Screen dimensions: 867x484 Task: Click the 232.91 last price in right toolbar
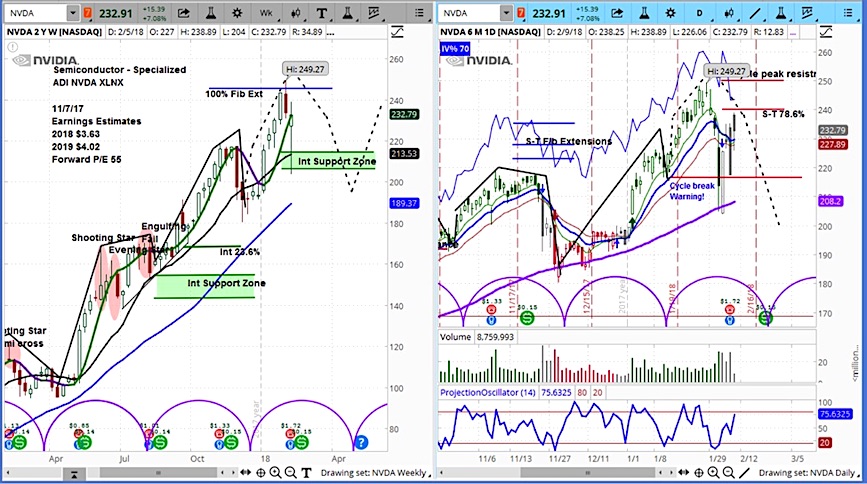pyautogui.click(x=549, y=13)
